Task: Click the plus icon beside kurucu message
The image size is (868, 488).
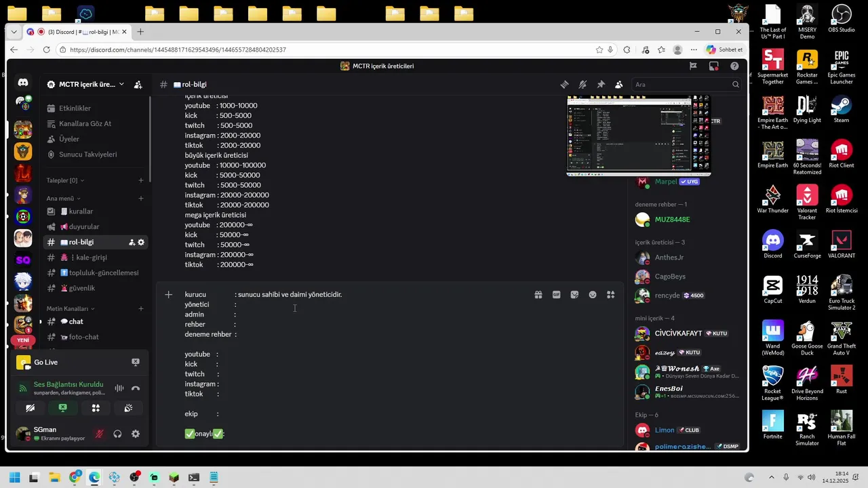Action: [169, 295]
